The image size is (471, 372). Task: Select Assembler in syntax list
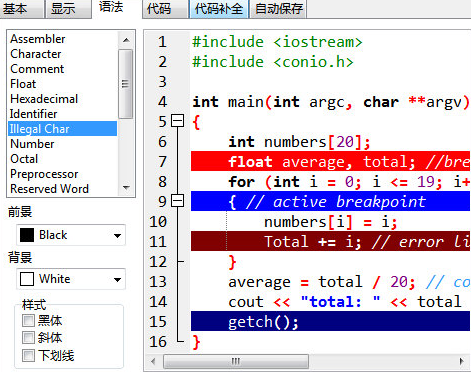point(63,39)
